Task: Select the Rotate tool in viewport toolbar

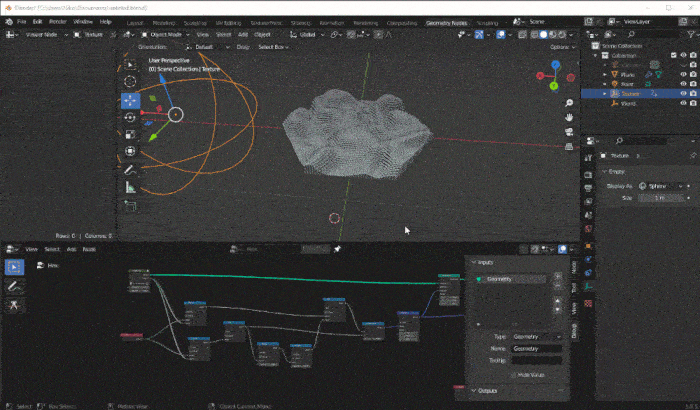Action: [x=131, y=117]
